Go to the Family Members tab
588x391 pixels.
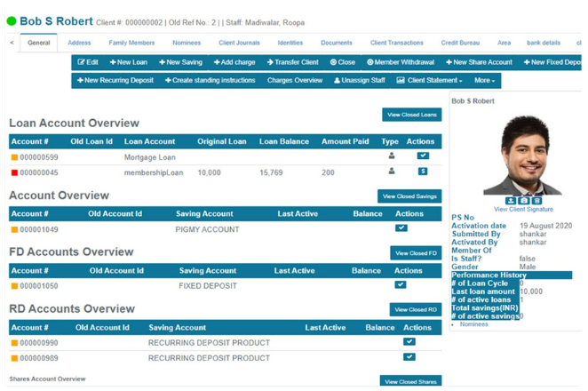pyautogui.click(x=131, y=43)
